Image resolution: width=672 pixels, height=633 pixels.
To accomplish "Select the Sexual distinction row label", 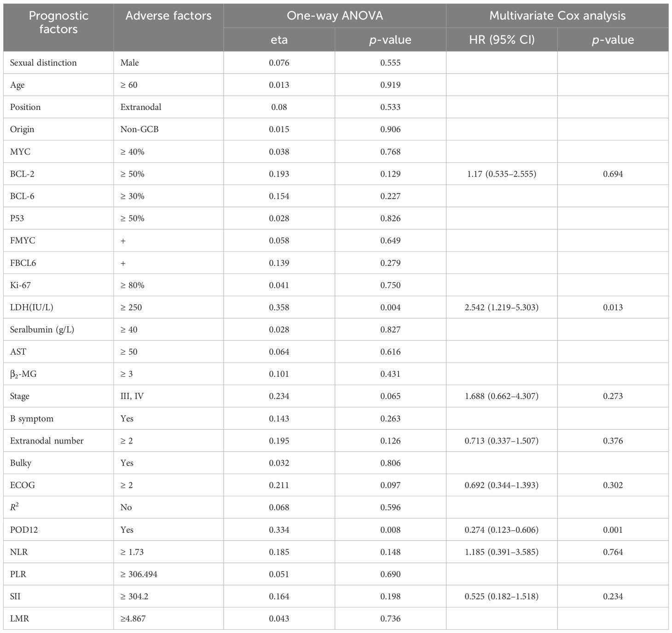I will click(x=43, y=63).
